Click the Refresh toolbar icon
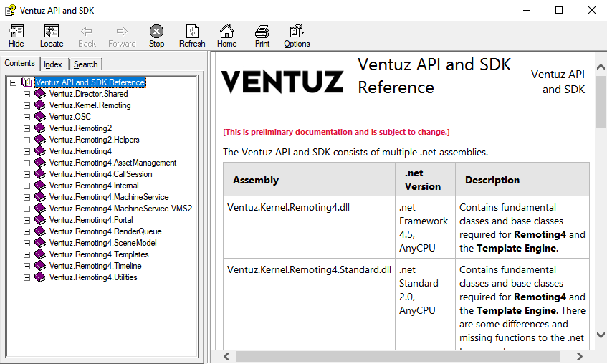 tap(192, 32)
